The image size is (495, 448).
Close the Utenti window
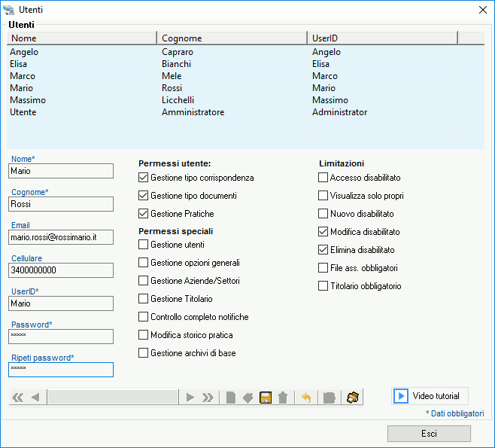click(x=483, y=10)
